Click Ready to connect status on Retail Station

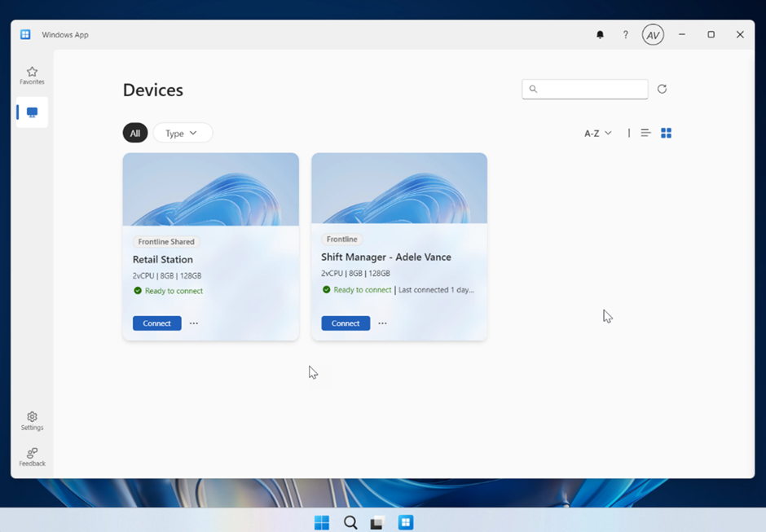[168, 291]
